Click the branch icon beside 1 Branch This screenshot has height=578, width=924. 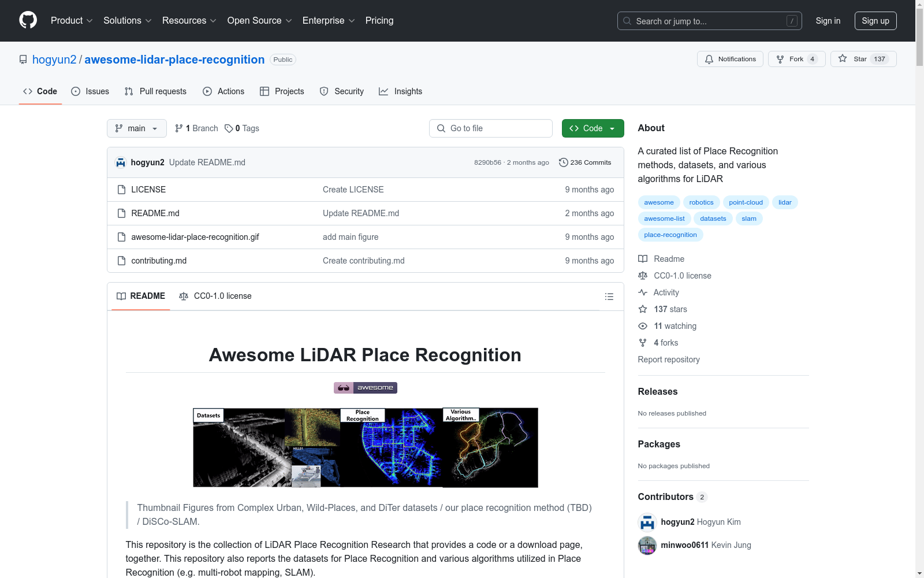click(179, 128)
